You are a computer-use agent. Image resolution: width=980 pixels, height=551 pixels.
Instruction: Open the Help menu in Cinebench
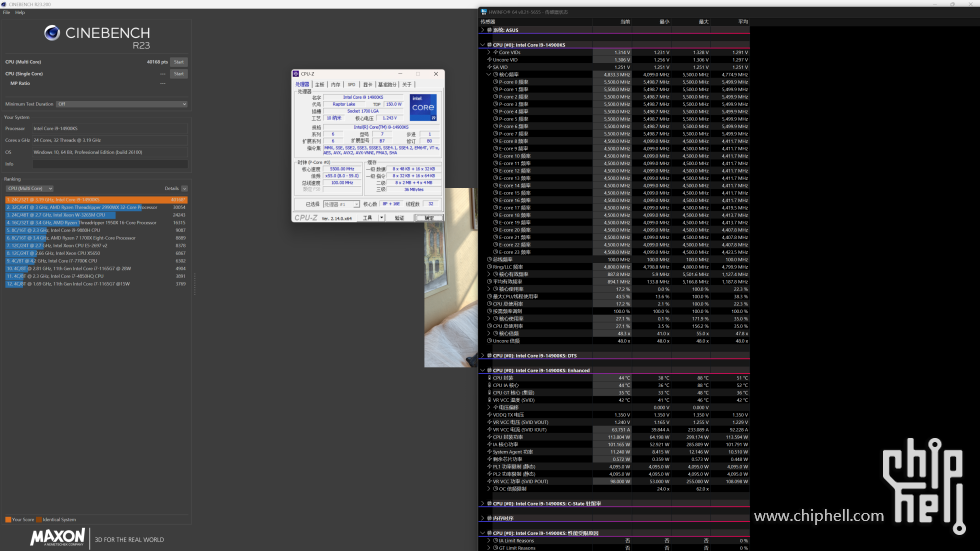(20, 12)
